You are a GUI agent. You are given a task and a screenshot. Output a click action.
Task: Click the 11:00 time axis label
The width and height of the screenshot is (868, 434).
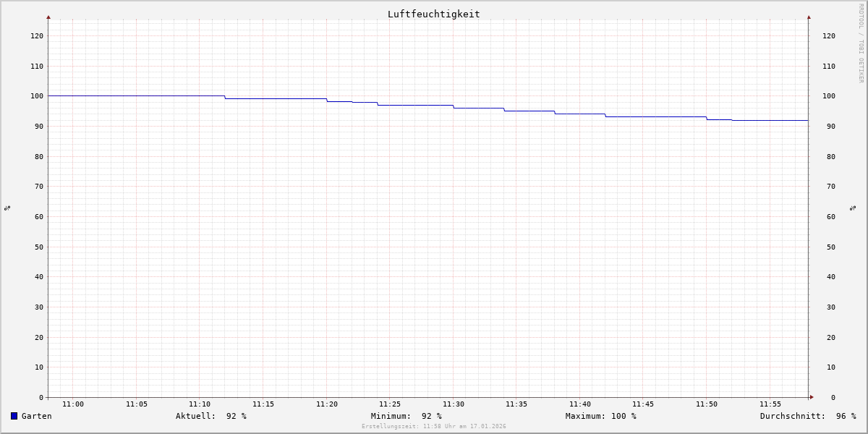[73, 404]
